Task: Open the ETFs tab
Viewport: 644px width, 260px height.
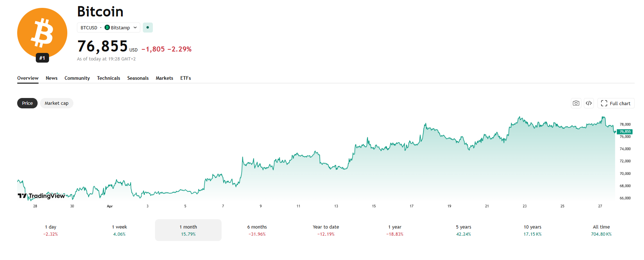Action: click(185, 78)
